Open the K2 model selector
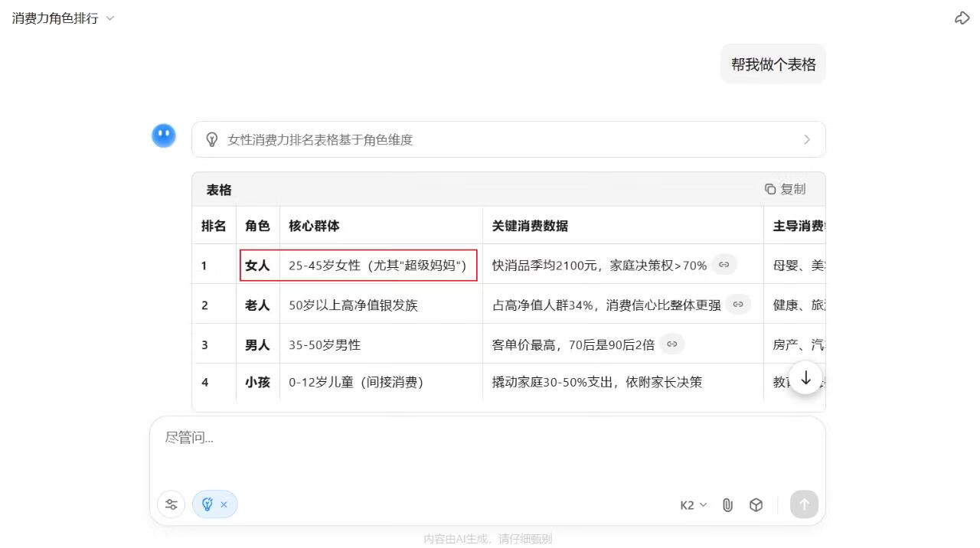 (x=690, y=504)
